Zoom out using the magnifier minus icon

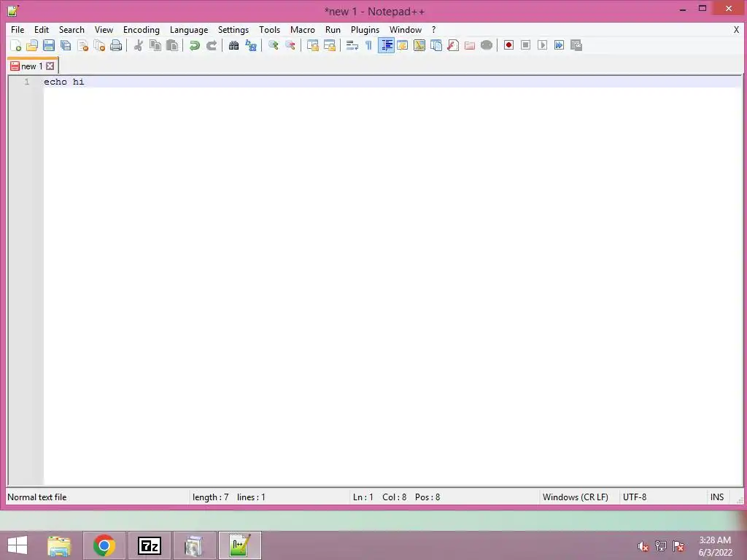point(290,45)
